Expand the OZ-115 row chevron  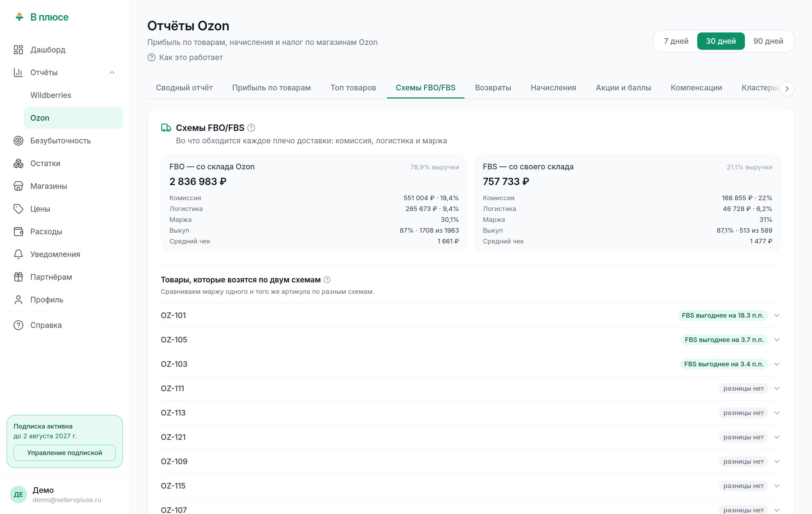click(x=777, y=486)
